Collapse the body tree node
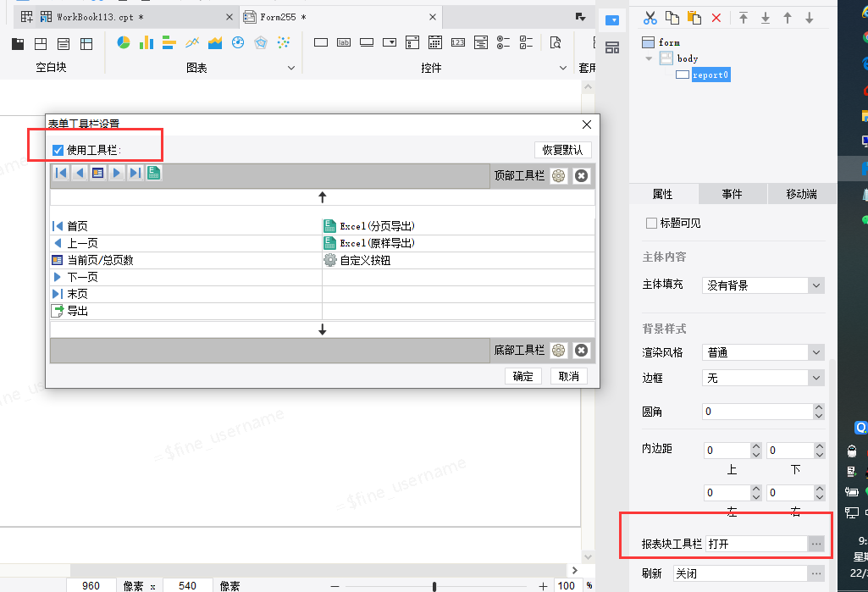 coord(649,58)
